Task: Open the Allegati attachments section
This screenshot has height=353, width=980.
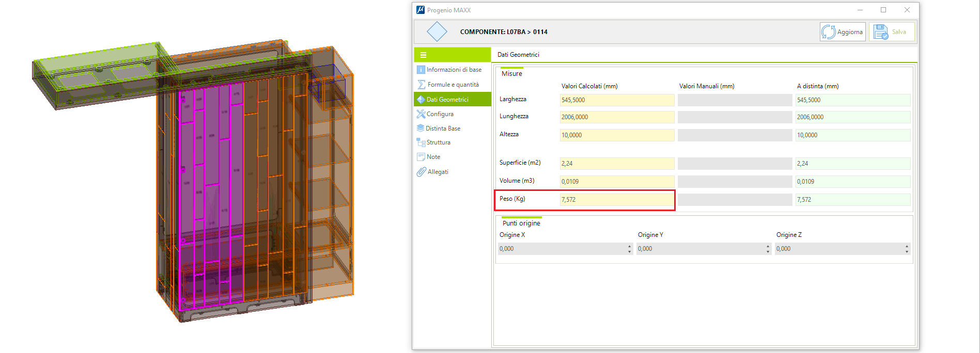Action: click(x=438, y=172)
